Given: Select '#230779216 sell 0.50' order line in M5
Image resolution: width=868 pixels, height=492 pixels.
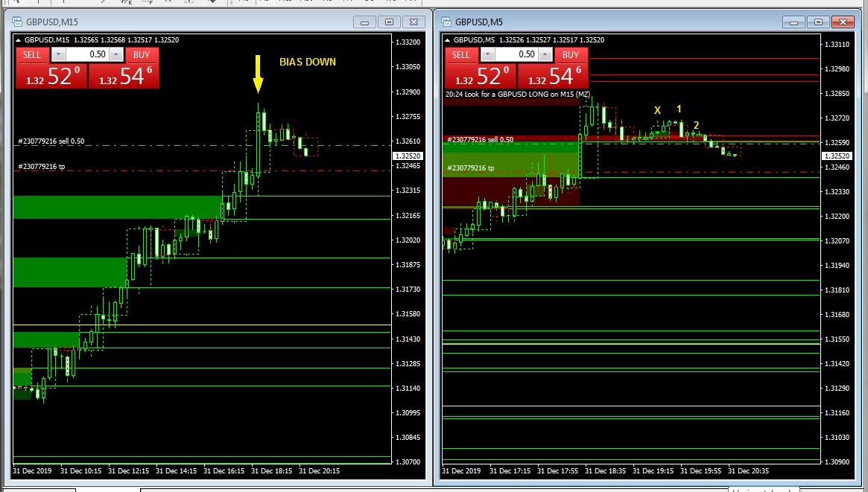Looking at the screenshot, I should click(480, 140).
